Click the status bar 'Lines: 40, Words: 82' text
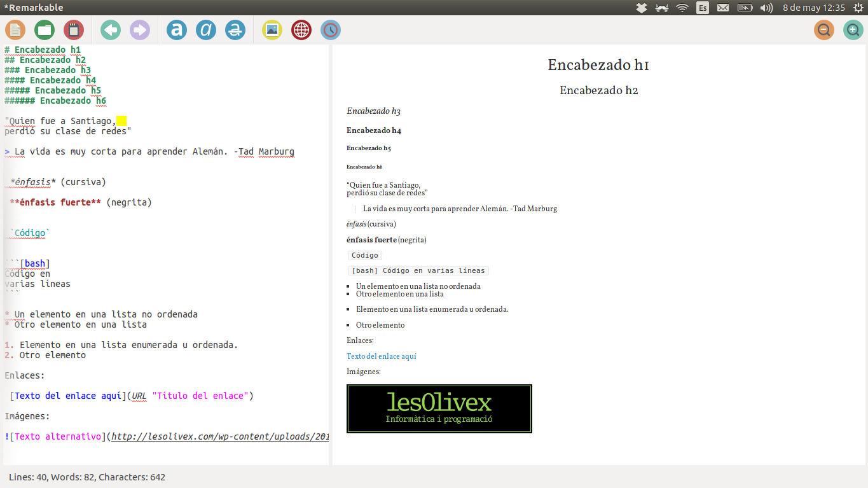The height and width of the screenshot is (488, 868). [87, 477]
